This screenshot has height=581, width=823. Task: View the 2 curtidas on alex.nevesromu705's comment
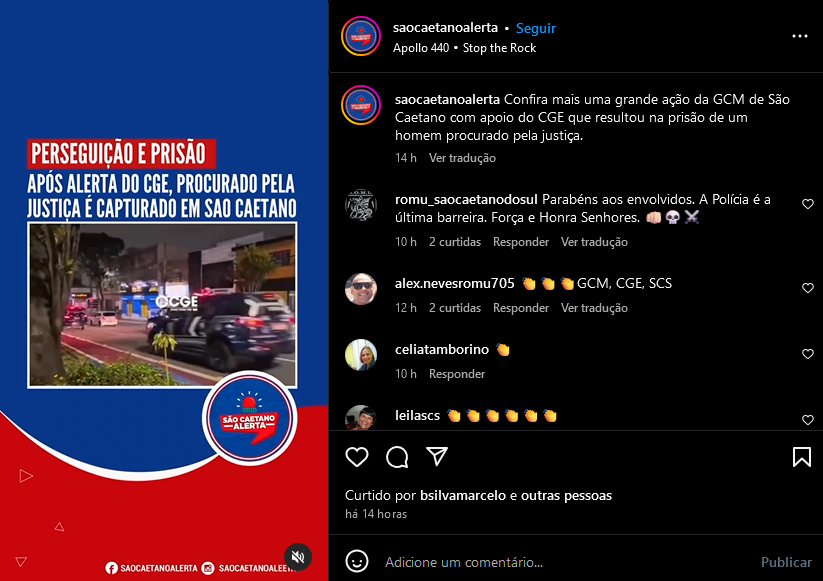click(x=455, y=308)
